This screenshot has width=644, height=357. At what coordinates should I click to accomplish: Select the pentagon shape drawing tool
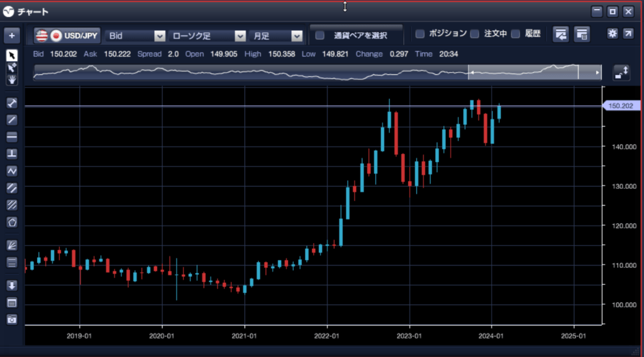point(12,222)
